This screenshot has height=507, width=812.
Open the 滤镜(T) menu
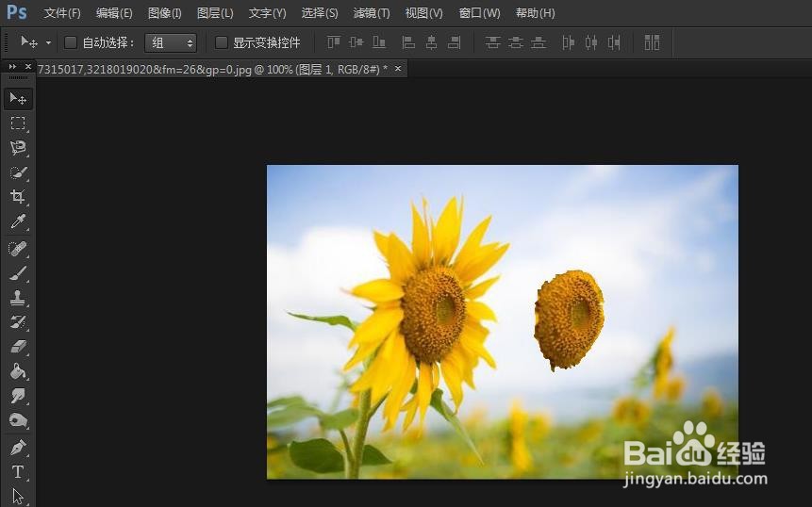372,13
